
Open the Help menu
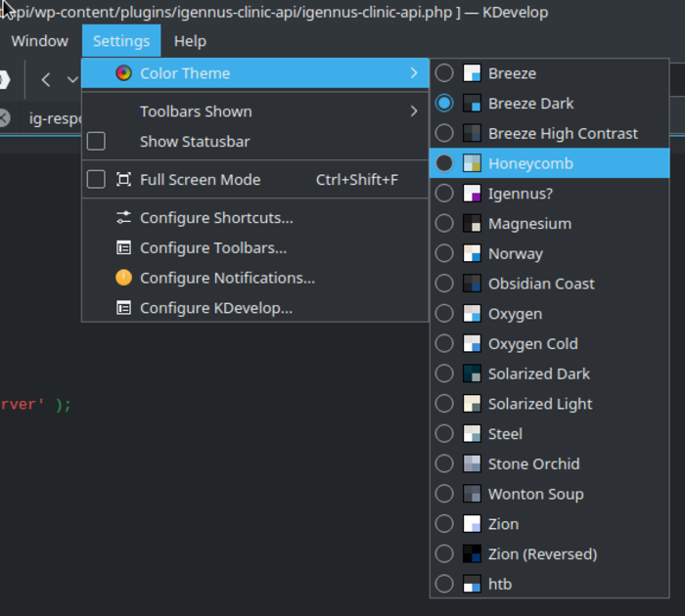point(190,41)
